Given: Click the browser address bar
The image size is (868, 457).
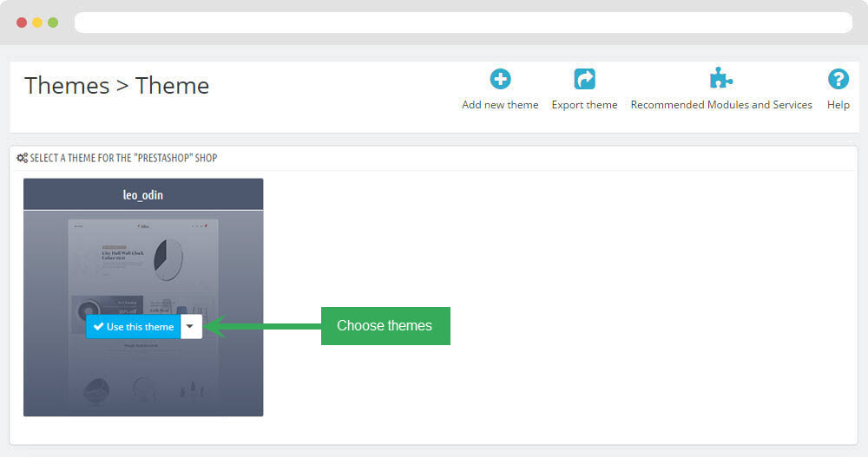Looking at the screenshot, I should 464,23.
